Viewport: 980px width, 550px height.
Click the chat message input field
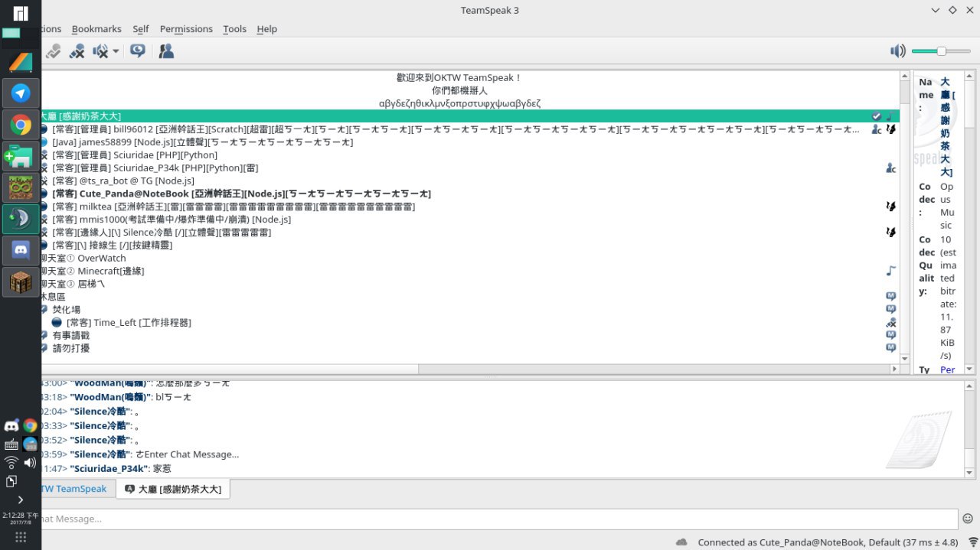click(498, 519)
